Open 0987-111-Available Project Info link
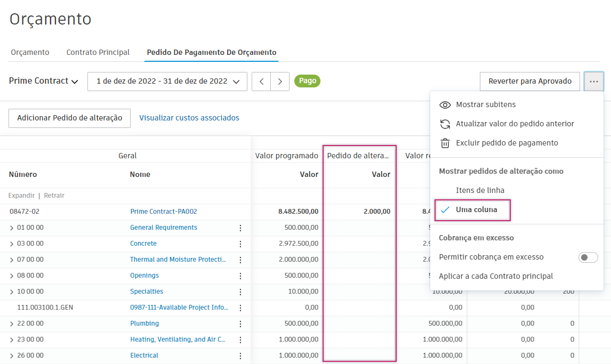 [x=179, y=307]
